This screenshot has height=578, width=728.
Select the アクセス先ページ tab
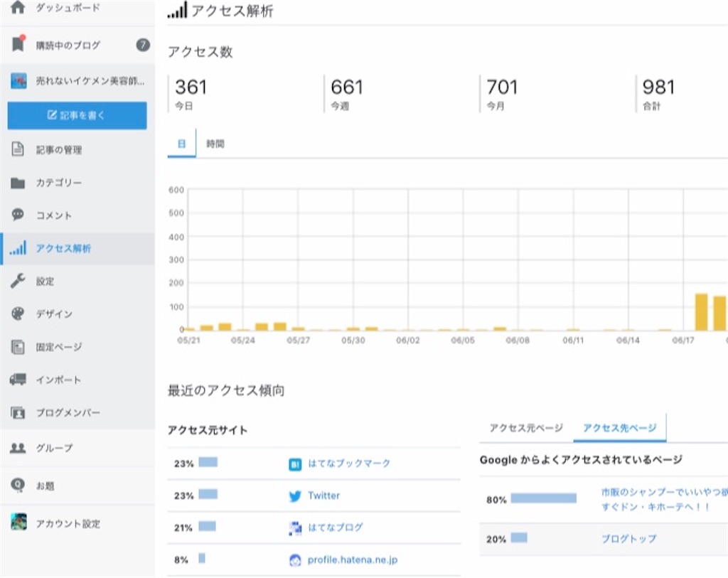620,427
